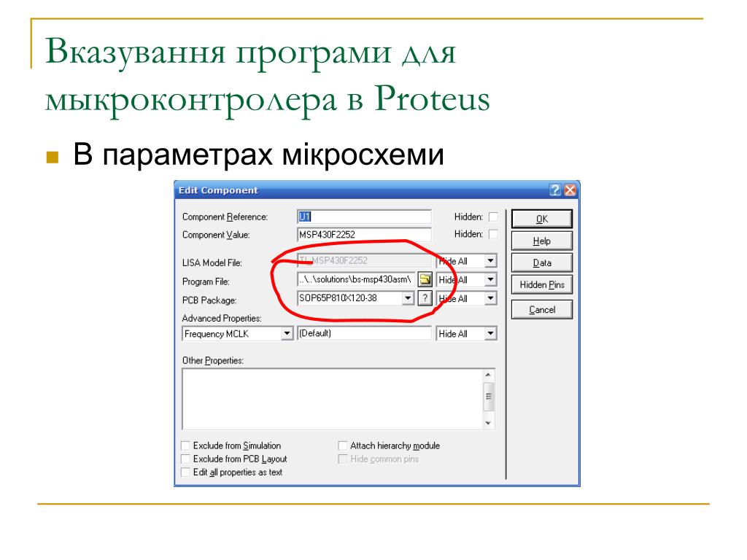
Task: Close the Edit Component dialog
Action: pyautogui.click(x=570, y=190)
